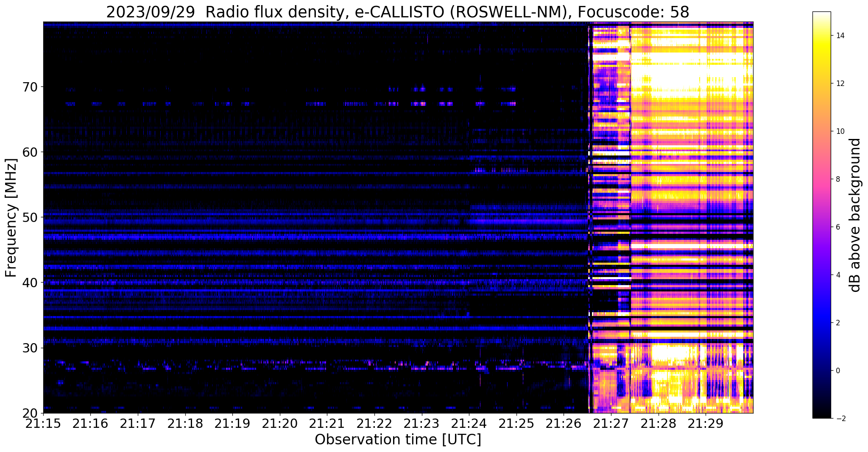
Task: Click the 21:19 time tick label
Action: 232,423
